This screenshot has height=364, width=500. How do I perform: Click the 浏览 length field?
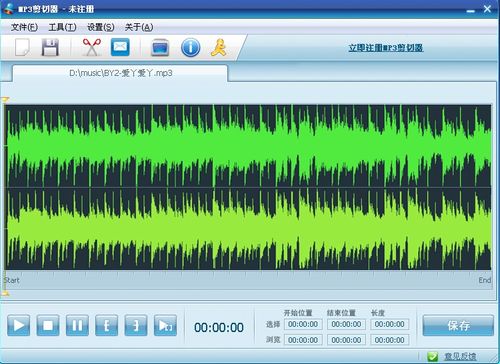click(390, 340)
